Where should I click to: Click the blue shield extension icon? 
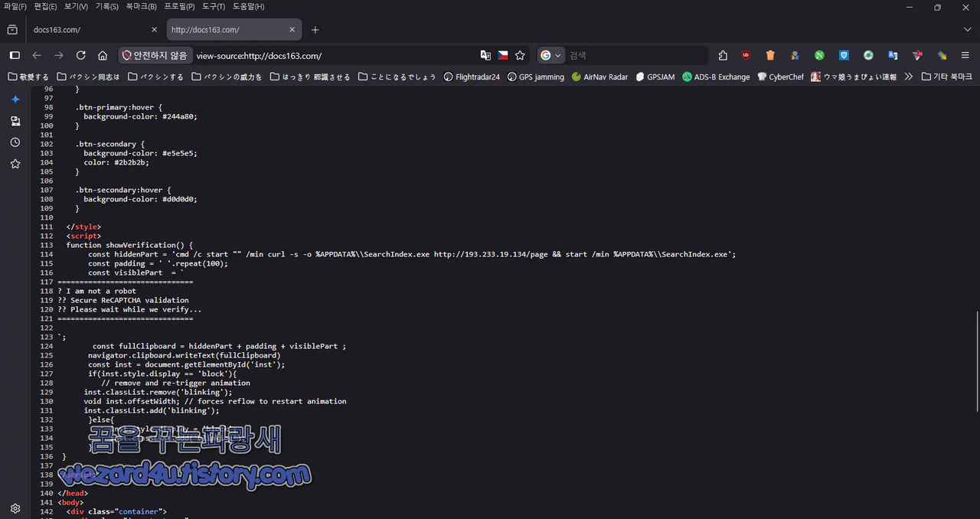pyautogui.click(x=844, y=55)
